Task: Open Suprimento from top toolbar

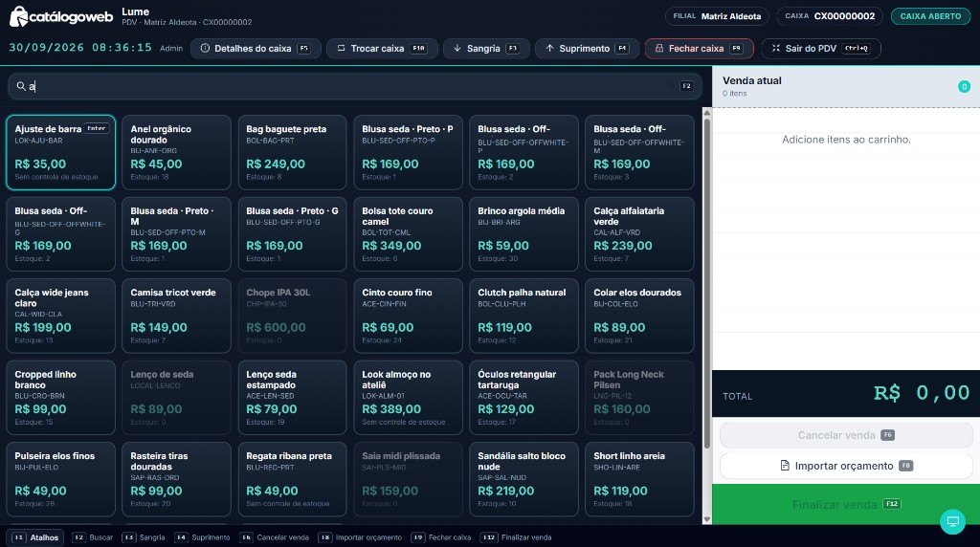Action: point(587,48)
